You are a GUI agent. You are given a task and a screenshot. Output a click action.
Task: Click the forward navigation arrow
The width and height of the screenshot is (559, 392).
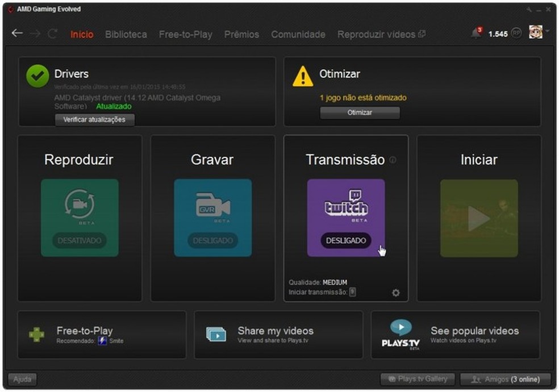(x=35, y=34)
